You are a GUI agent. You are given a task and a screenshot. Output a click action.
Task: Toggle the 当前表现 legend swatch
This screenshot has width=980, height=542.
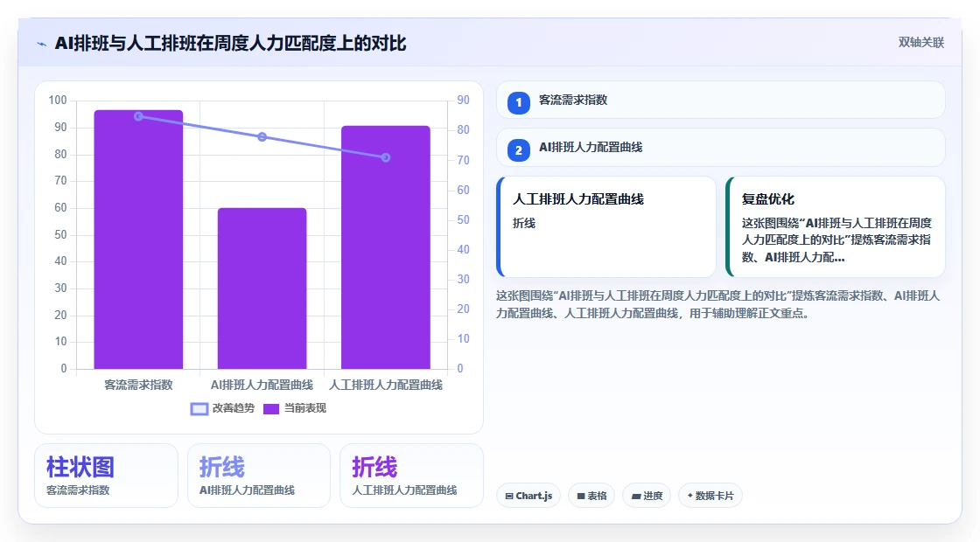pyautogui.click(x=270, y=409)
